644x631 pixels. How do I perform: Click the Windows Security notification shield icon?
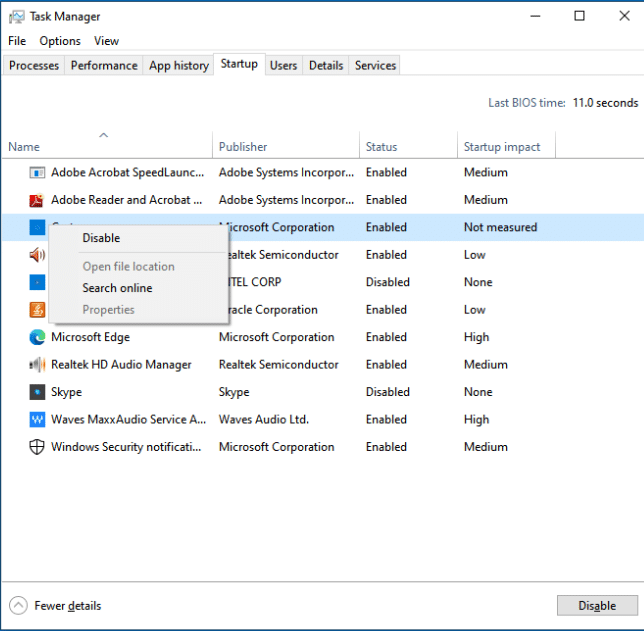point(37,447)
